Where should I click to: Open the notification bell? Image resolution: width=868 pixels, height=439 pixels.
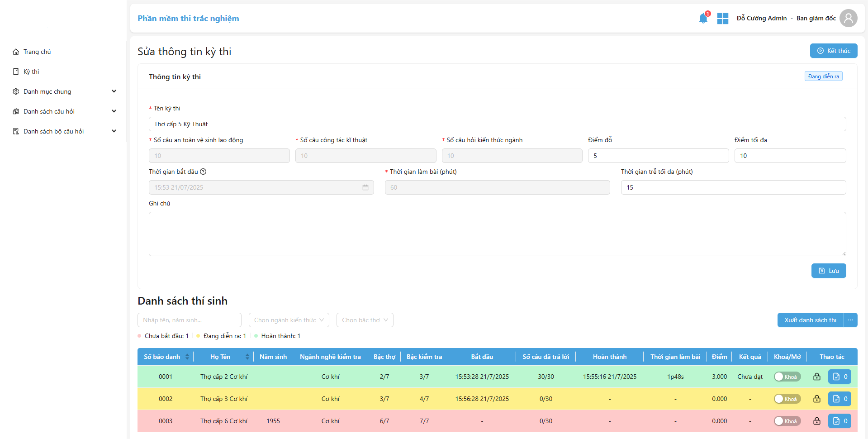pyautogui.click(x=703, y=19)
